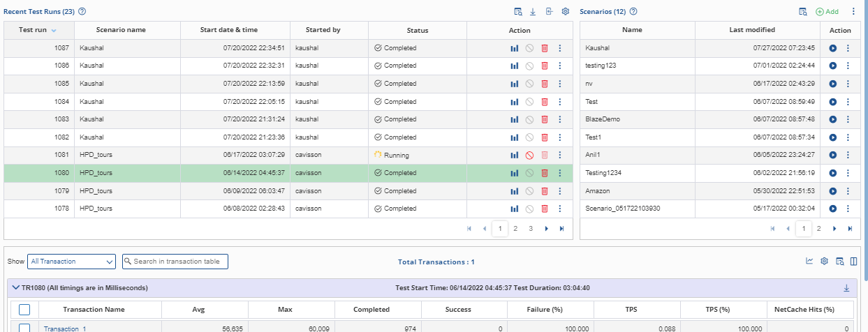This screenshot has width=868, height=332.
Task: Check the select-all transactions header checkbox
Action: [x=24, y=310]
